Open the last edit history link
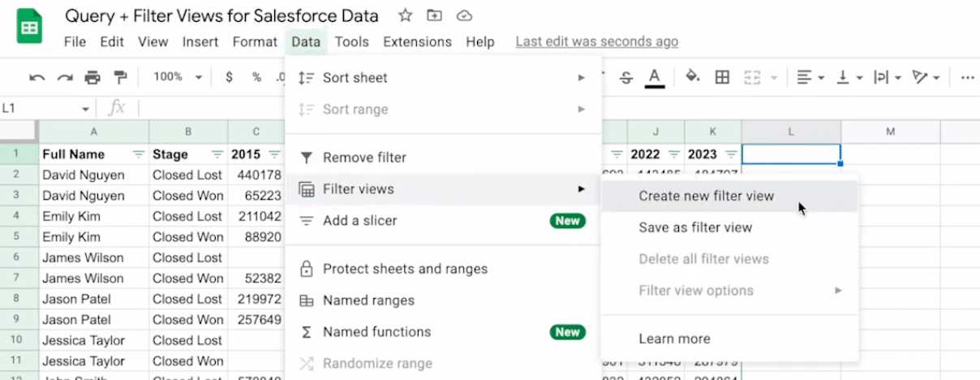This screenshot has height=380, width=980. point(597,41)
